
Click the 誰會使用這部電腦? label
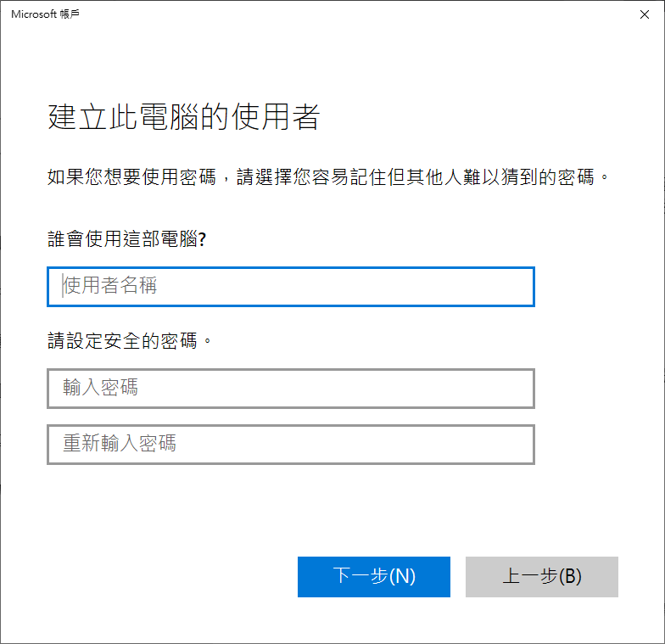pos(127,239)
